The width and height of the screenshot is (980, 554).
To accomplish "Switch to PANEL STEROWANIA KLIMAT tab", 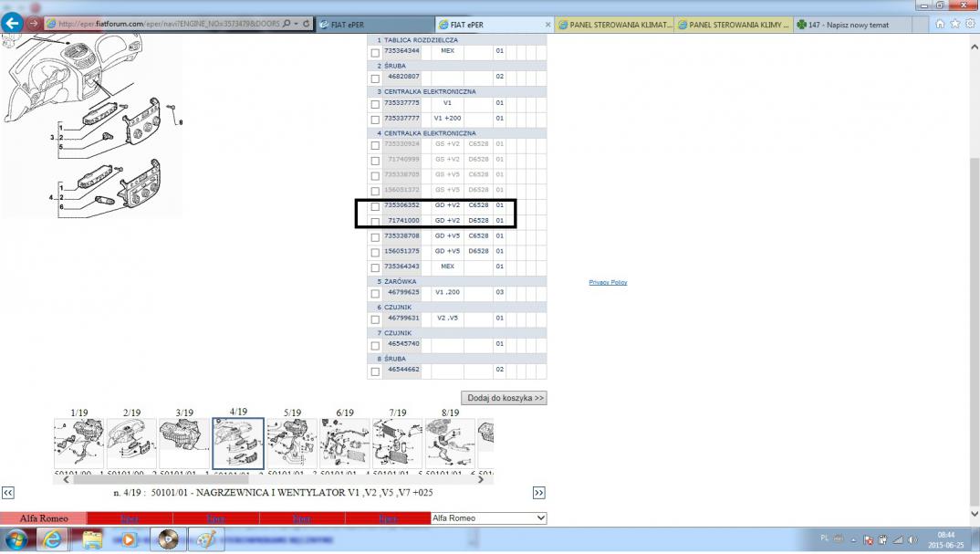I will pos(614,25).
